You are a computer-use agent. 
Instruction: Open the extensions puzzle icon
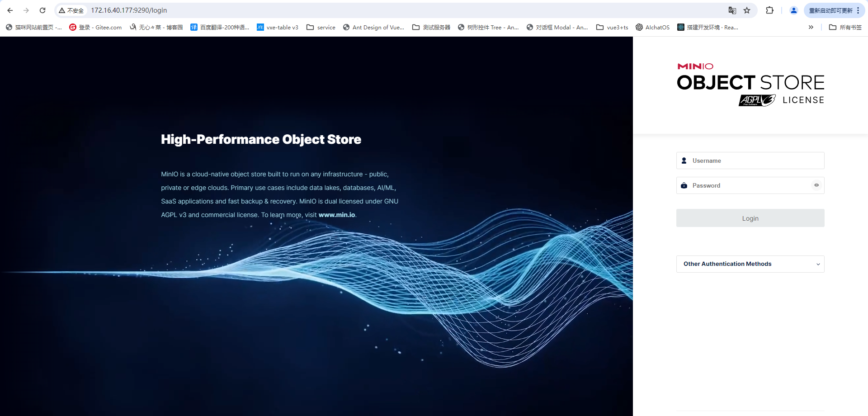(769, 10)
